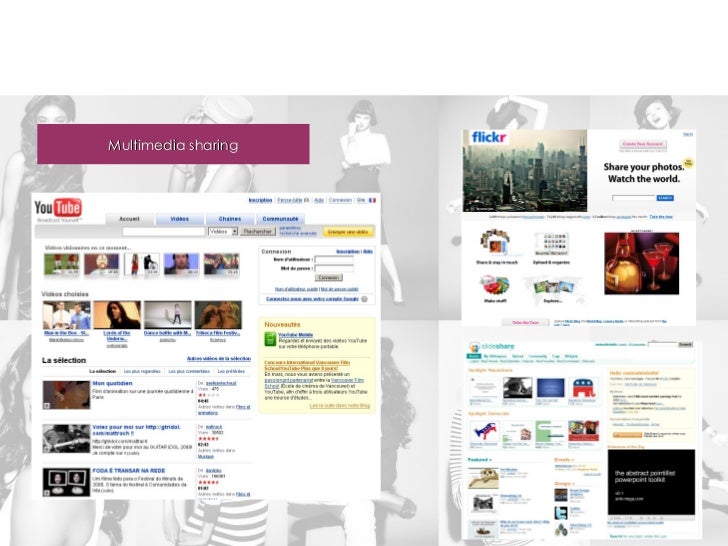Image resolution: width=728 pixels, height=546 pixels.
Task: Click meerkat featured slideshow thumbnail on SlideShare
Action: (483, 479)
